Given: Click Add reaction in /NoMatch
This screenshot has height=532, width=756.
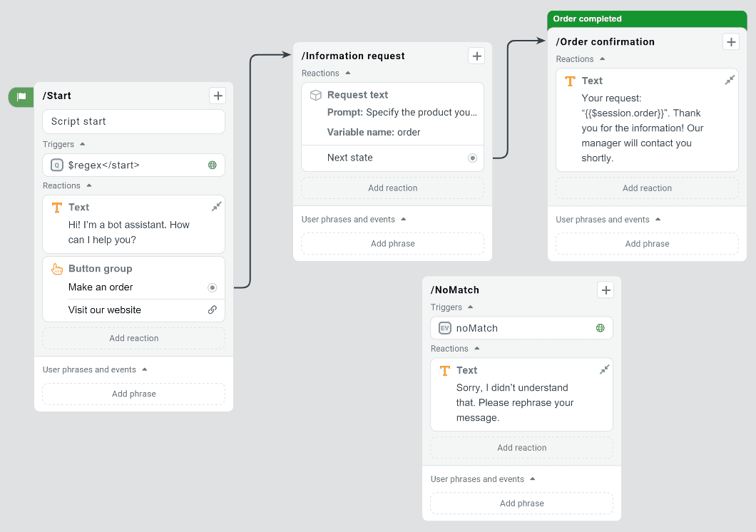Looking at the screenshot, I should tap(521, 447).
